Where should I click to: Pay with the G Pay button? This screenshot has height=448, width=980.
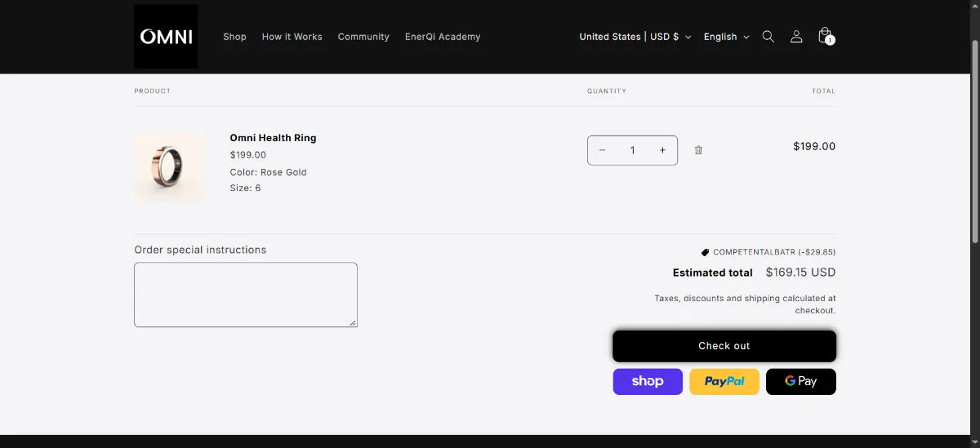click(x=801, y=381)
